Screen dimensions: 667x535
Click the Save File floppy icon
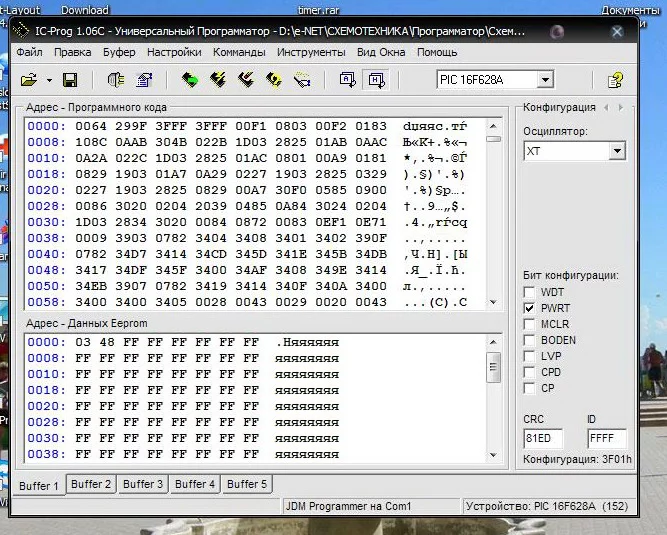pos(70,80)
